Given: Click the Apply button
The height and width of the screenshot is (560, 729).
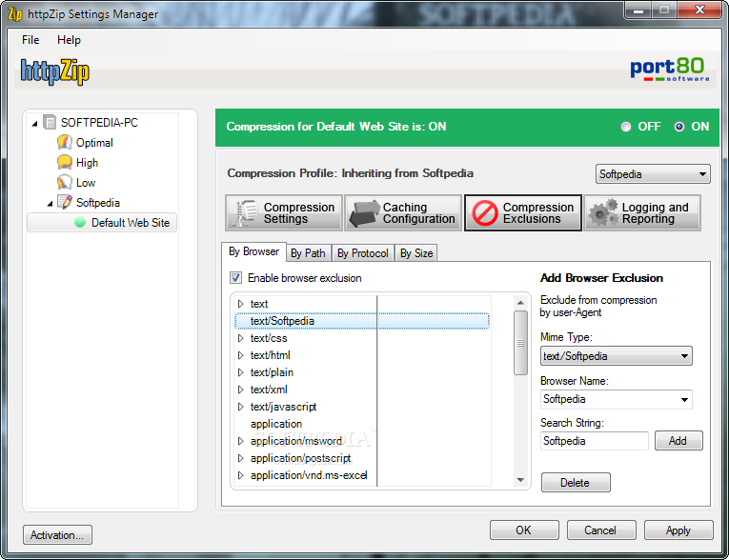Looking at the screenshot, I should (x=678, y=530).
